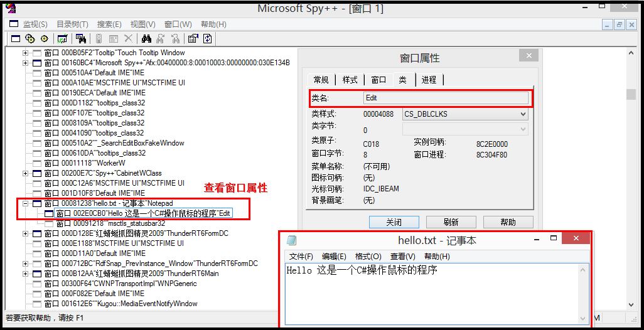Open the 搜索(E) menu
Viewport: 644px width, 330px height.
109,24
